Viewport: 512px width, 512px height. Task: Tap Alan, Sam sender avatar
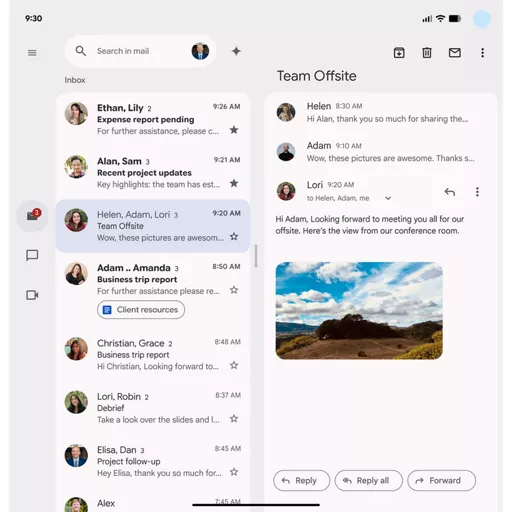point(76,167)
